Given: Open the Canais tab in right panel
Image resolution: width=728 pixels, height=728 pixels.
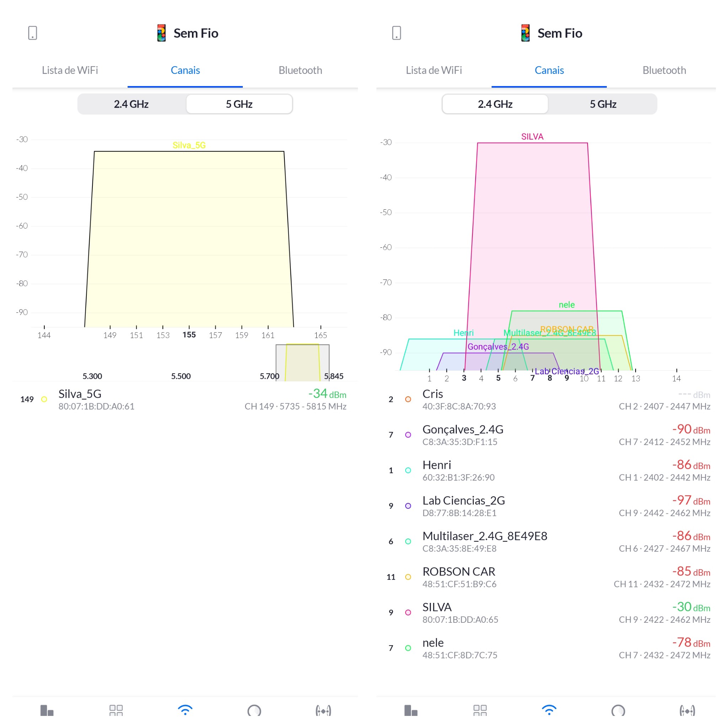Looking at the screenshot, I should tap(549, 70).
